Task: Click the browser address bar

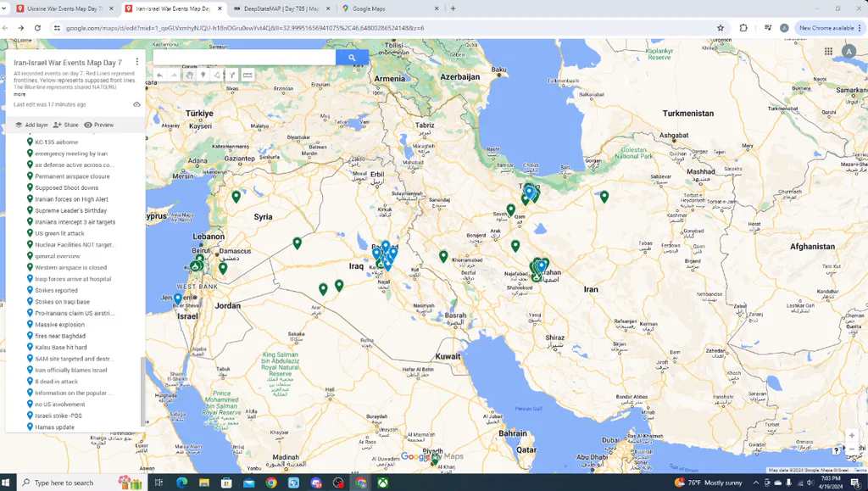Action: point(387,28)
